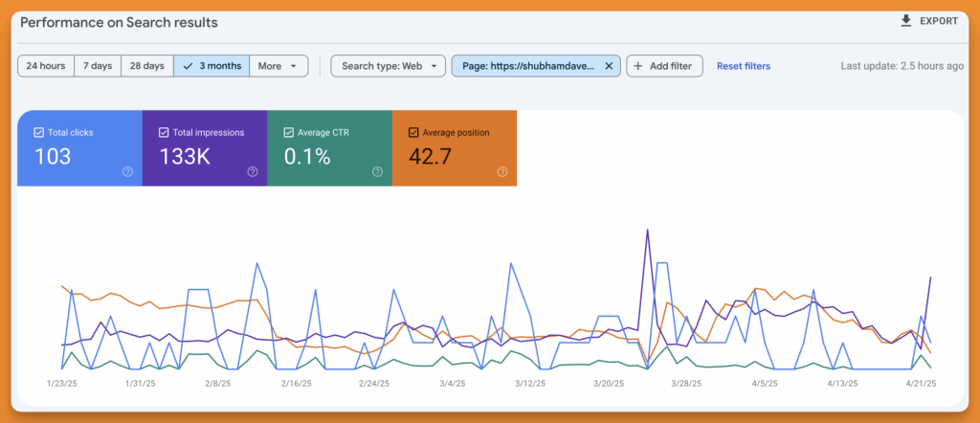Click the 2/24/25 date axis label

tap(374, 383)
